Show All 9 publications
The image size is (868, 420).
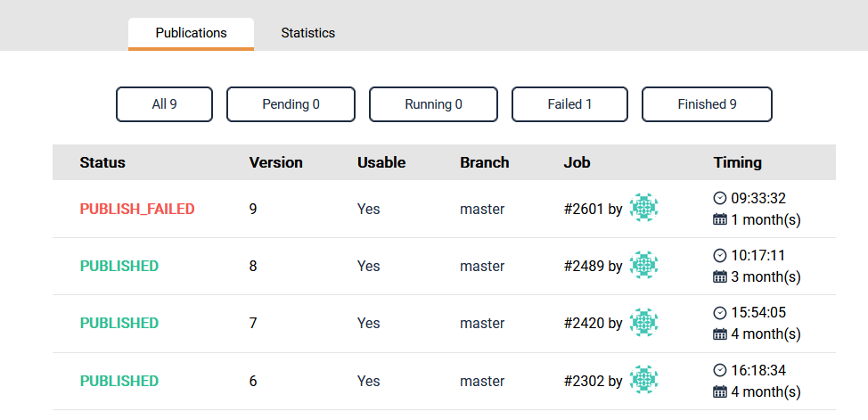point(164,104)
